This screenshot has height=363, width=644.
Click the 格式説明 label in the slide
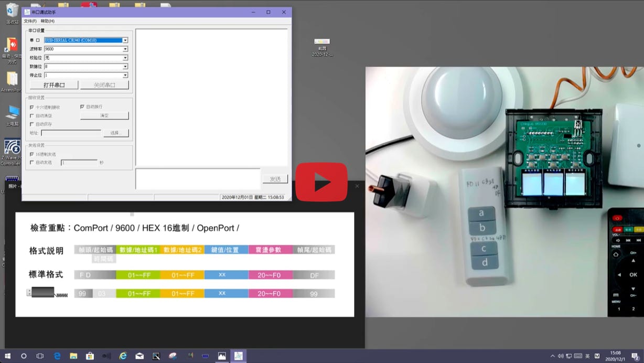pyautogui.click(x=47, y=250)
